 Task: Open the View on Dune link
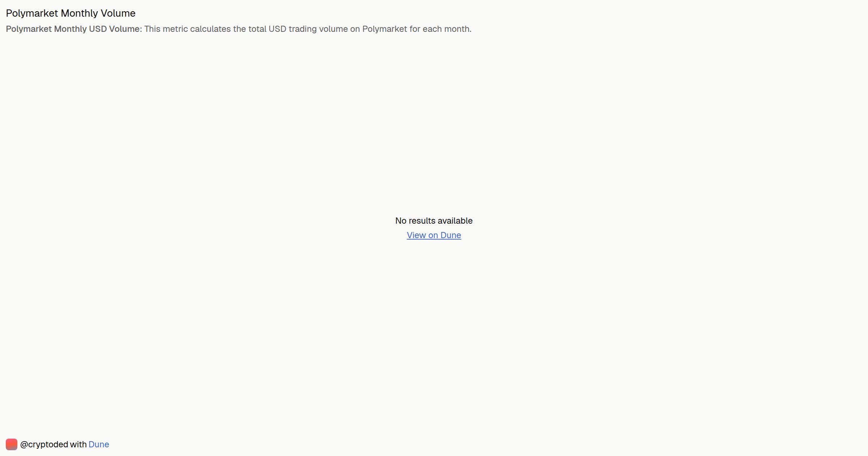(434, 235)
